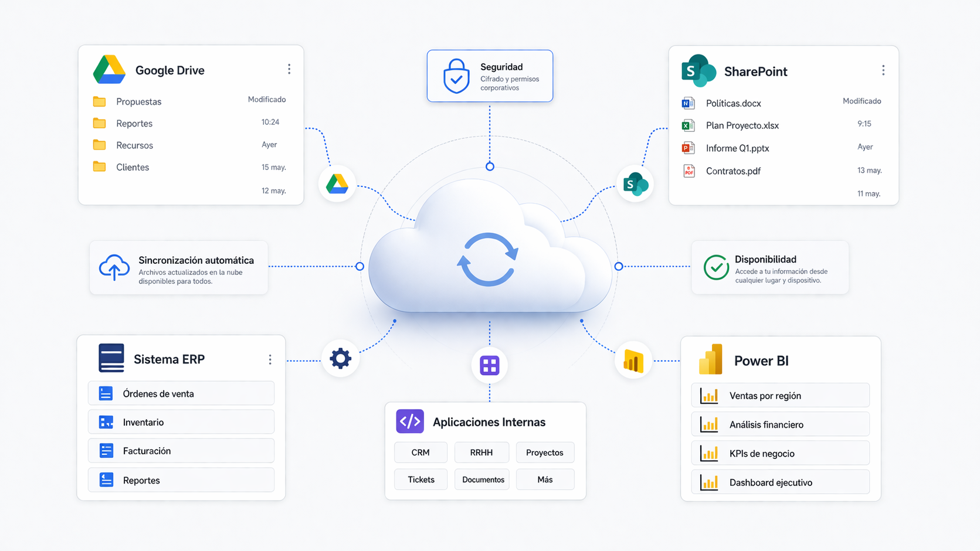This screenshot has height=551, width=980.
Task: Click the central cloud sync symbol
Action: tap(489, 260)
